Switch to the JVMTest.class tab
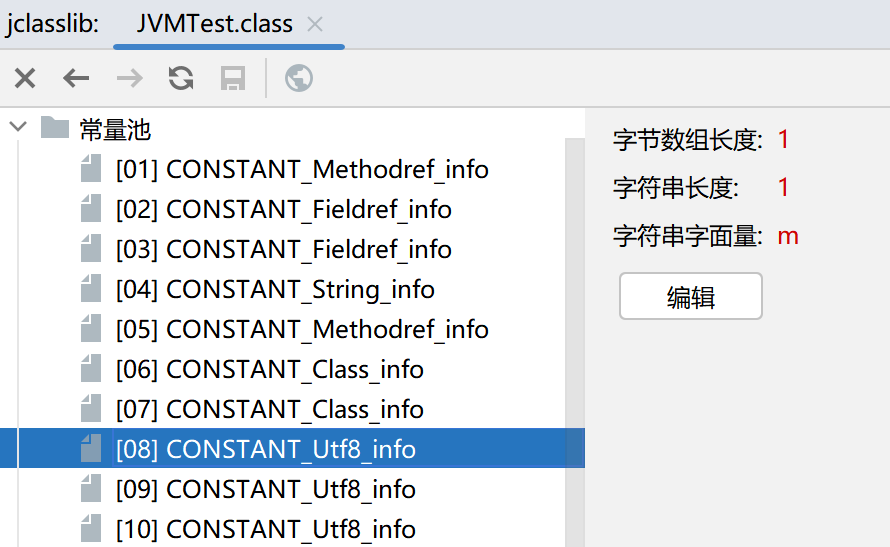 point(214,24)
